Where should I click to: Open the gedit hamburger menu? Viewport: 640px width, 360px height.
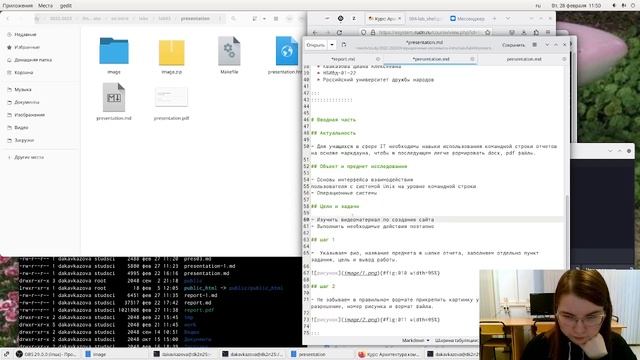click(535, 45)
